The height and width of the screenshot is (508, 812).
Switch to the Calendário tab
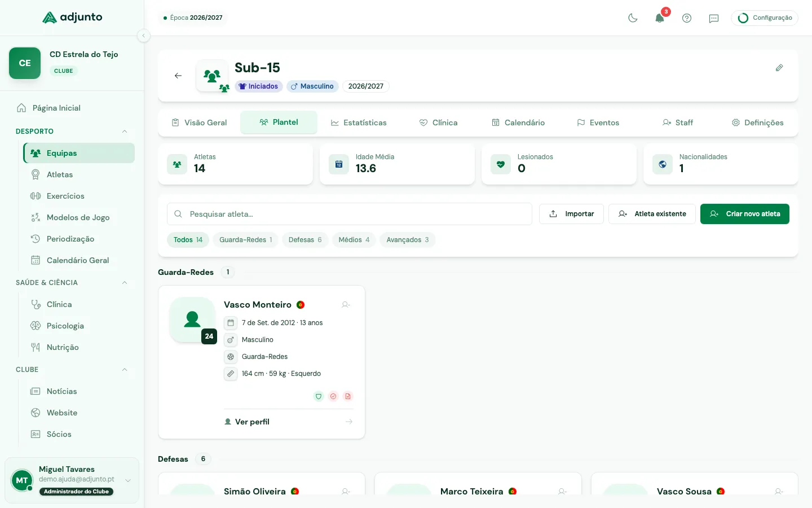518,122
